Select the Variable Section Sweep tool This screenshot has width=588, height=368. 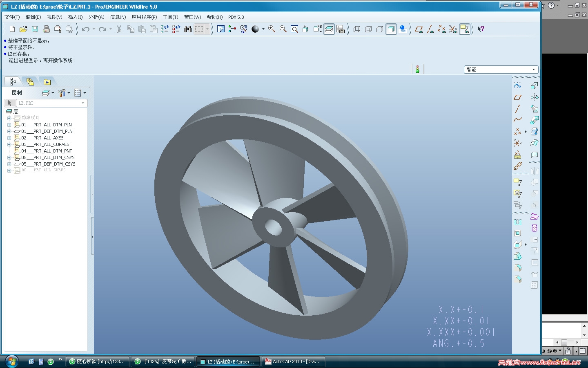(x=534, y=109)
